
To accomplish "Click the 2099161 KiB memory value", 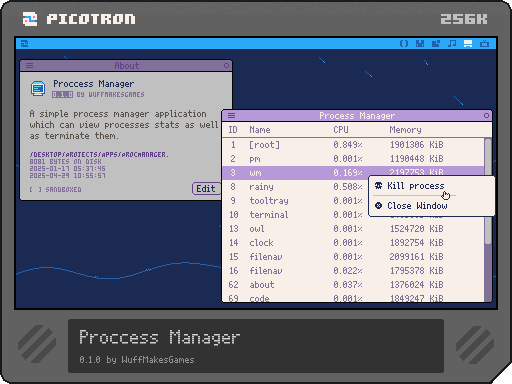I will point(416,257).
